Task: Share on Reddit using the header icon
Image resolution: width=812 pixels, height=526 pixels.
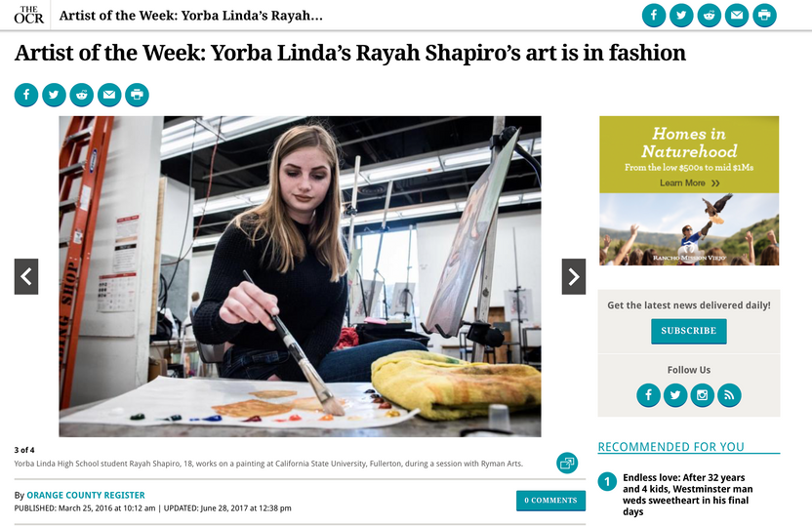Action: (x=709, y=15)
